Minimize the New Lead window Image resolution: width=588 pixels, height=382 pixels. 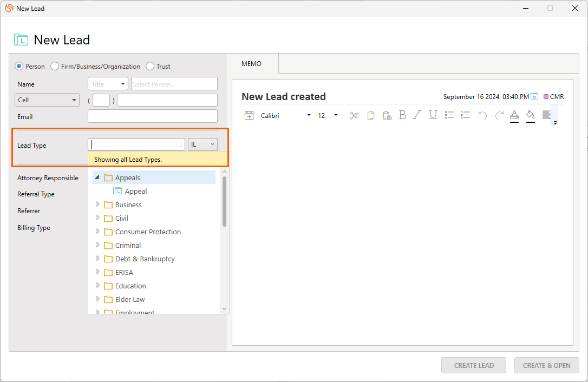(526, 8)
